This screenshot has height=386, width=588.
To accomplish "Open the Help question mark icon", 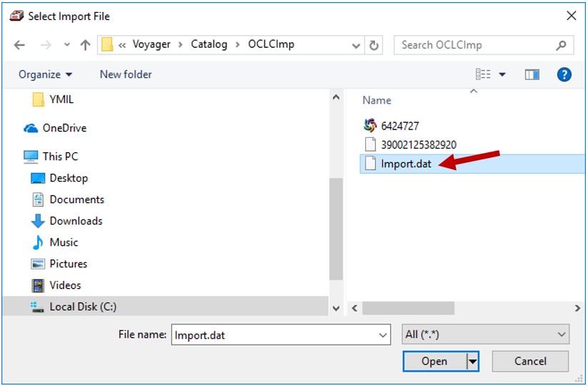I will (x=564, y=74).
